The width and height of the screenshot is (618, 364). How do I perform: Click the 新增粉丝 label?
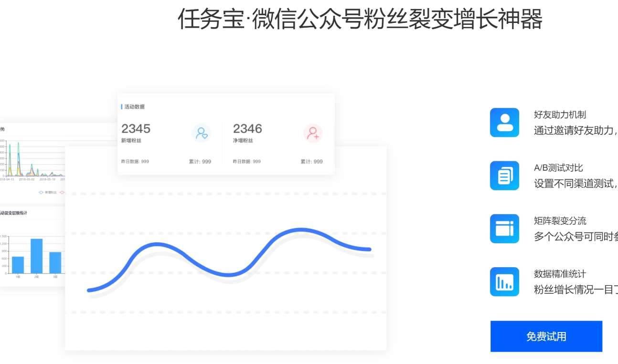pyautogui.click(x=131, y=141)
